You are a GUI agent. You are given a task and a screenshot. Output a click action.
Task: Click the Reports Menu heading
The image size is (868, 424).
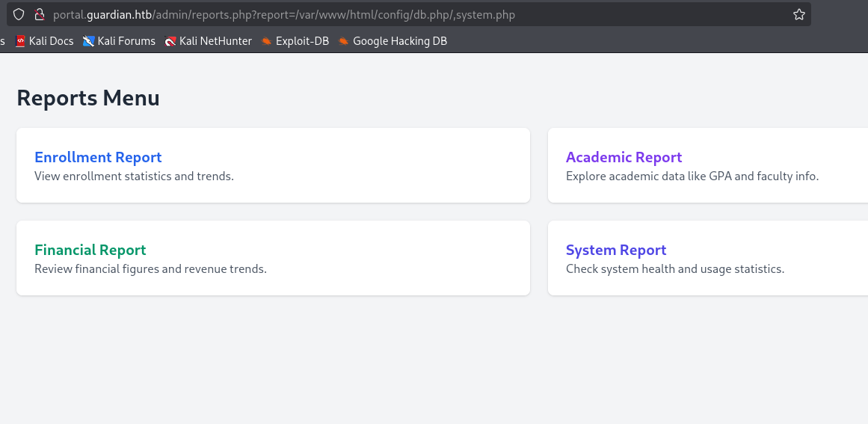88,98
